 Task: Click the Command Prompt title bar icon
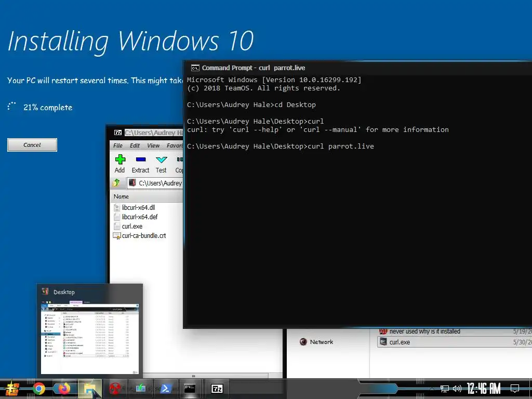(x=195, y=68)
